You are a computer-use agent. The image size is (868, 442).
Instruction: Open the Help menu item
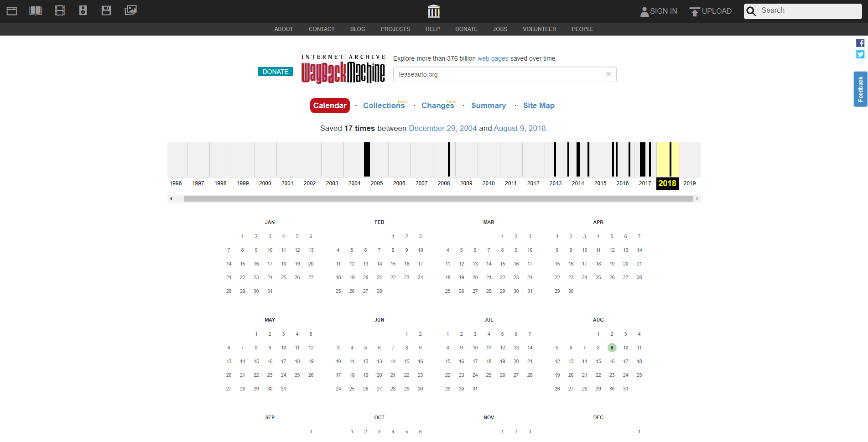pos(432,29)
